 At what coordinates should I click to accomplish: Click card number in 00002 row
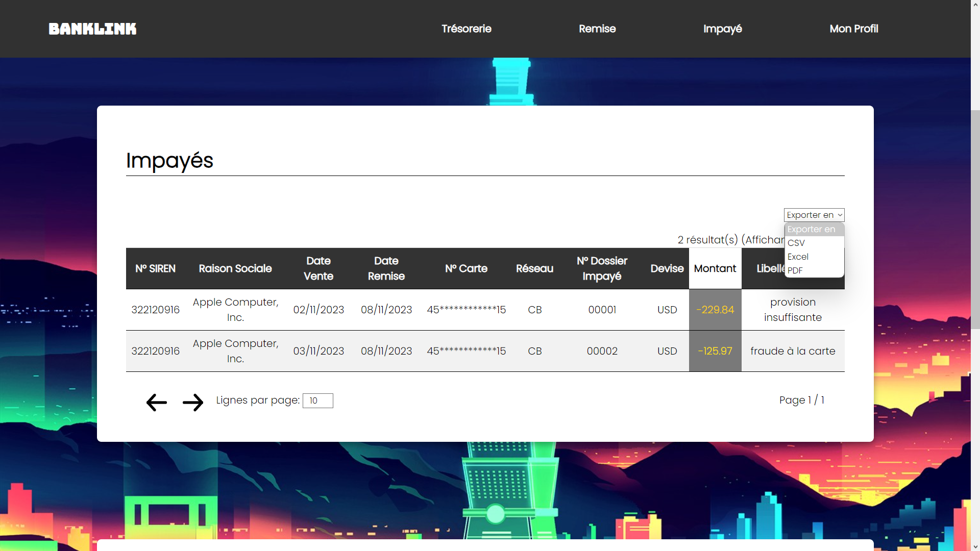466,351
